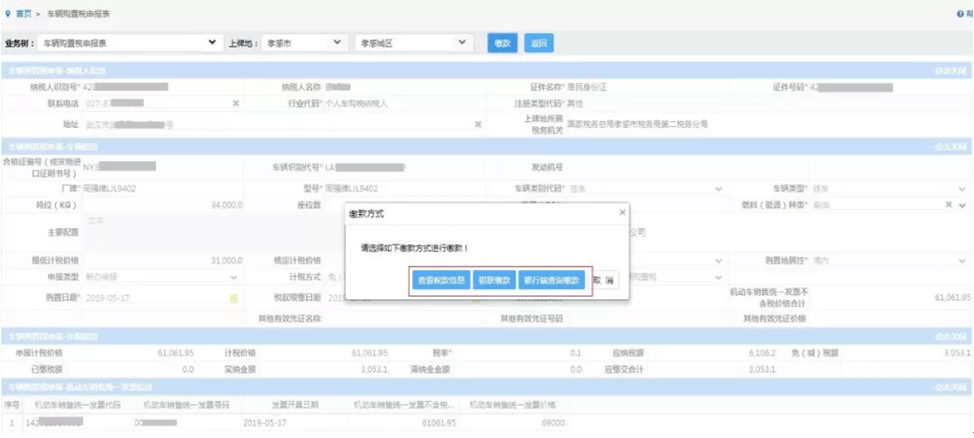Clear the 联系电话 field with its X icon

[235, 104]
